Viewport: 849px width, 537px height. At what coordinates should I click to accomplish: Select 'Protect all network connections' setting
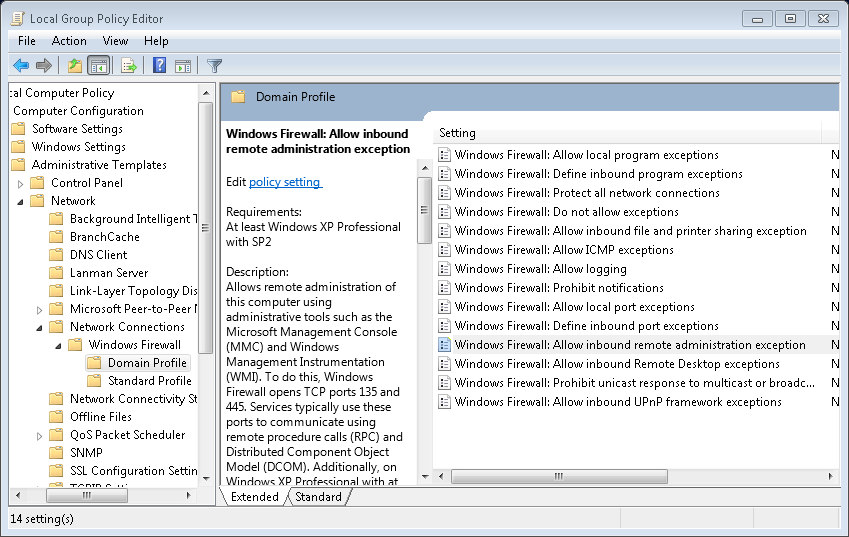point(587,193)
